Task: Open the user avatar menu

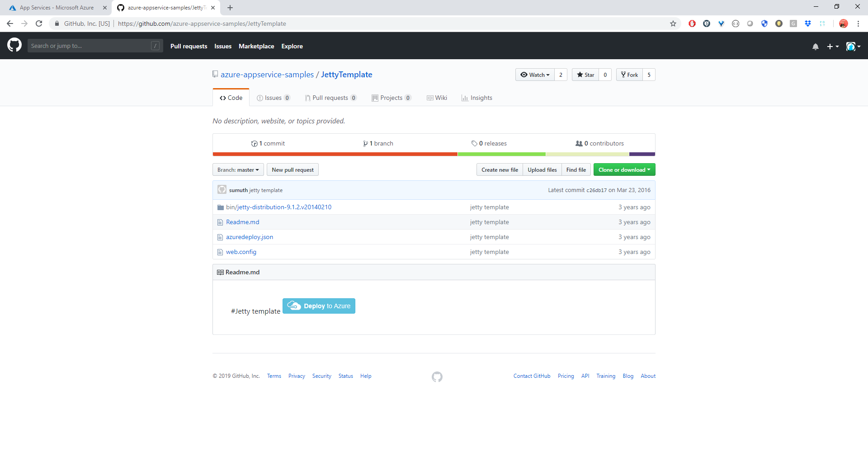Action: [x=853, y=47]
